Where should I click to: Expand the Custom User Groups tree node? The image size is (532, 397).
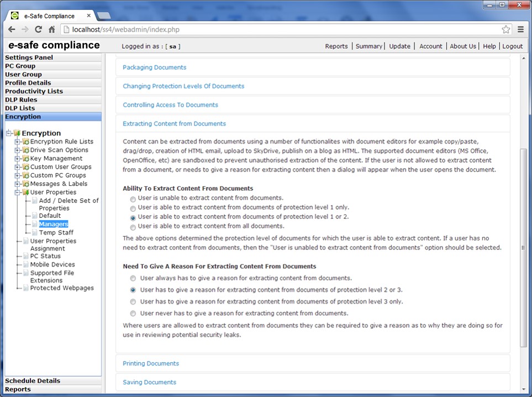[x=18, y=167]
